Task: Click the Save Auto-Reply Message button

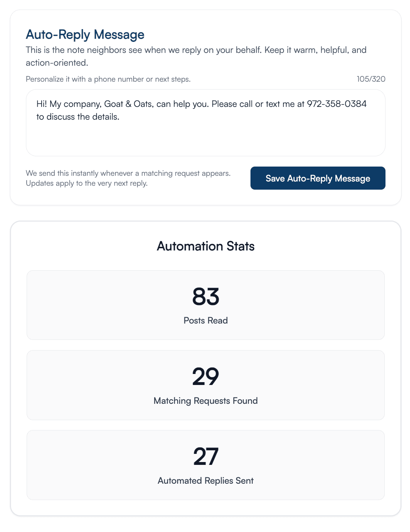Action: (317, 178)
